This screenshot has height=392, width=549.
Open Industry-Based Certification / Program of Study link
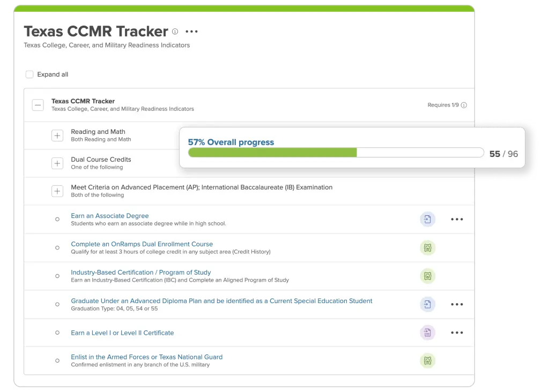tap(141, 273)
